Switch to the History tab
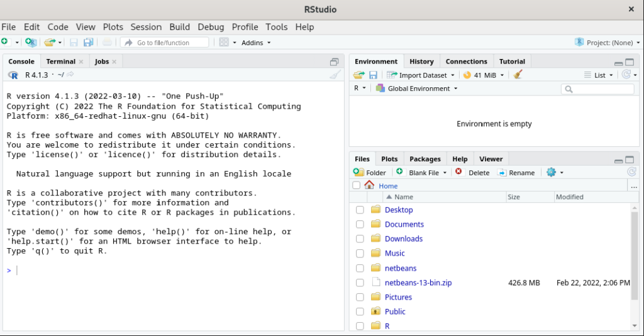644x336 pixels. pos(421,62)
